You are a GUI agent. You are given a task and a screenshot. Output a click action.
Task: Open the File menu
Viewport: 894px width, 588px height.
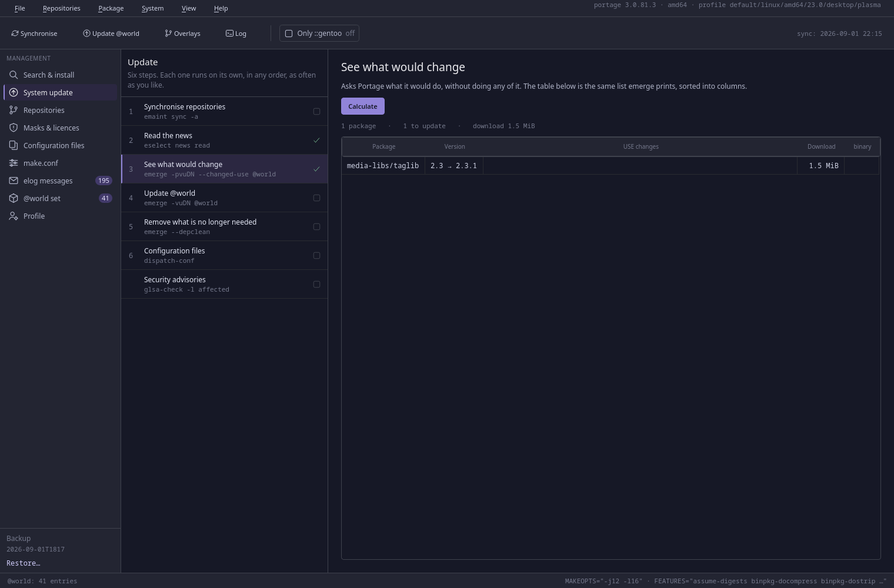point(19,8)
